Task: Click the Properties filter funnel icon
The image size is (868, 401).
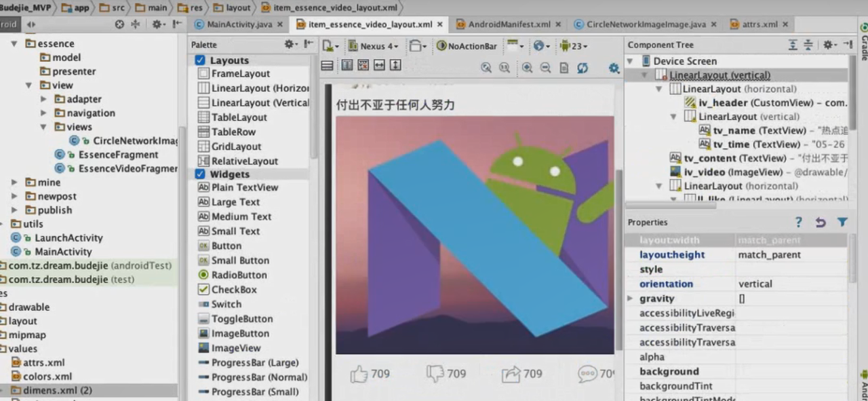Action: coord(842,222)
